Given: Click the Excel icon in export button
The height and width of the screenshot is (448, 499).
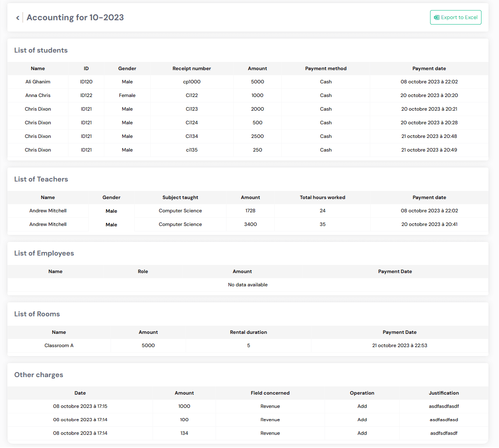Looking at the screenshot, I should [x=437, y=18].
